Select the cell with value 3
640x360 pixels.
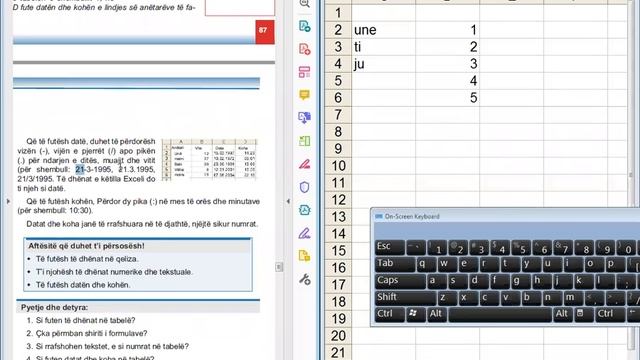click(447, 64)
